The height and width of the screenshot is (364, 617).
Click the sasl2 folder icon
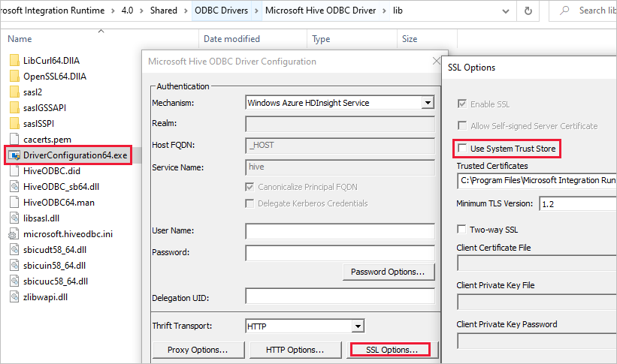pos(14,92)
